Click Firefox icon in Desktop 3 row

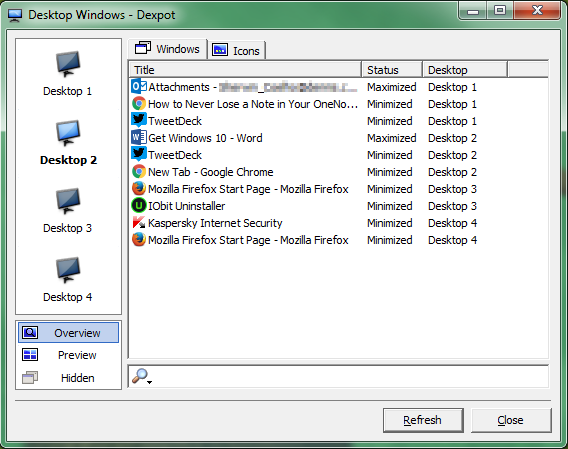[x=139, y=188]
